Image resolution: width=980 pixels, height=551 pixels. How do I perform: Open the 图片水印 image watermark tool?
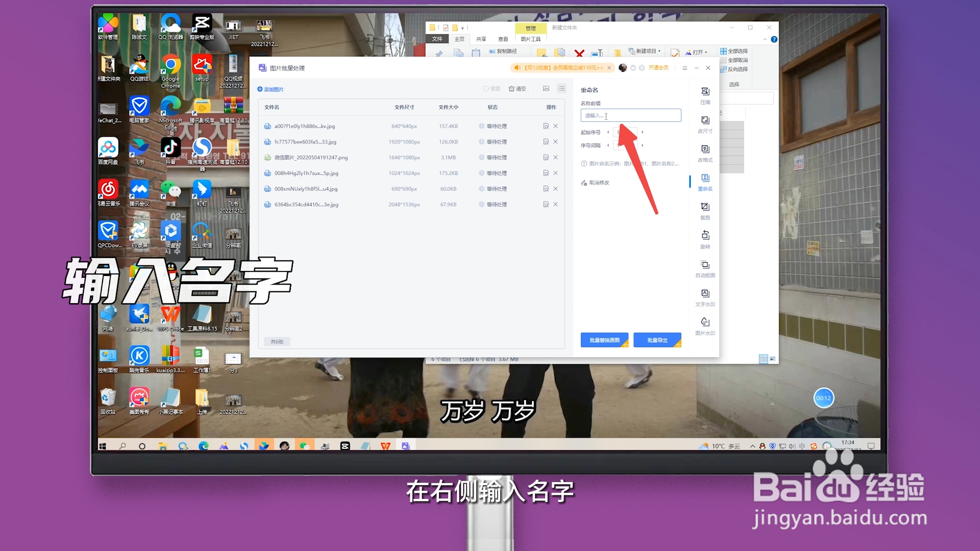click(x=705, y=327)
